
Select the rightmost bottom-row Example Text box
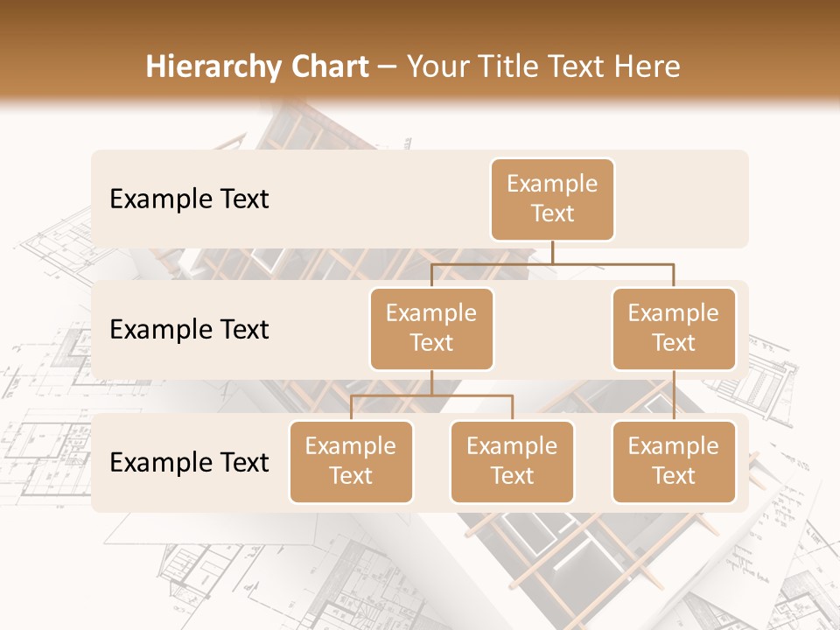click(x=674, y=462)
